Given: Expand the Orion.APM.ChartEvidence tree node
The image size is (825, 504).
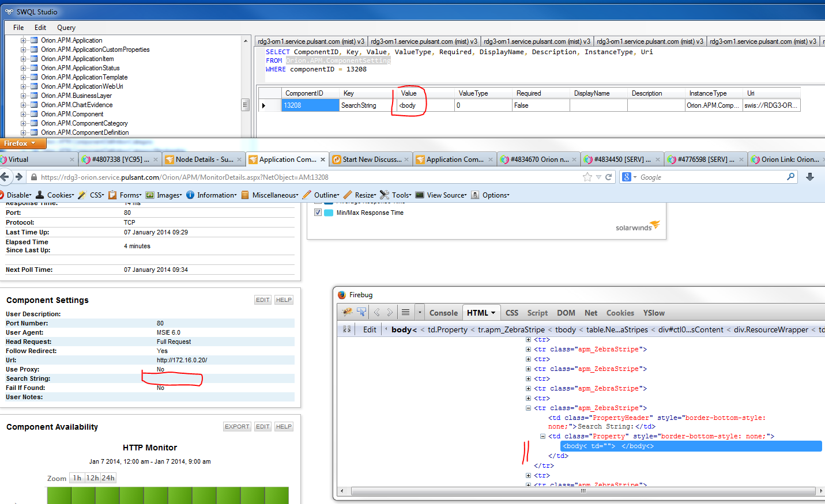Looking at the screenshot, I should coord(24,105).
